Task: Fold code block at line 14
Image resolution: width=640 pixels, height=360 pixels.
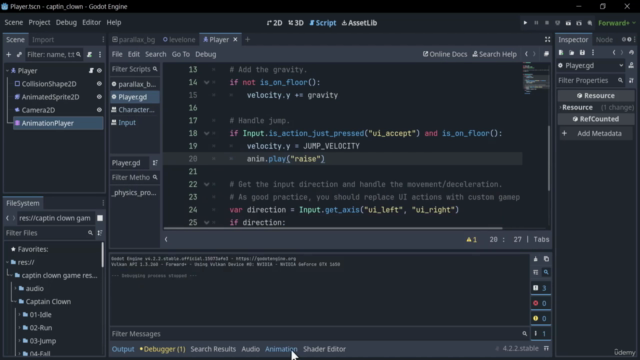Action: point(207,82)
